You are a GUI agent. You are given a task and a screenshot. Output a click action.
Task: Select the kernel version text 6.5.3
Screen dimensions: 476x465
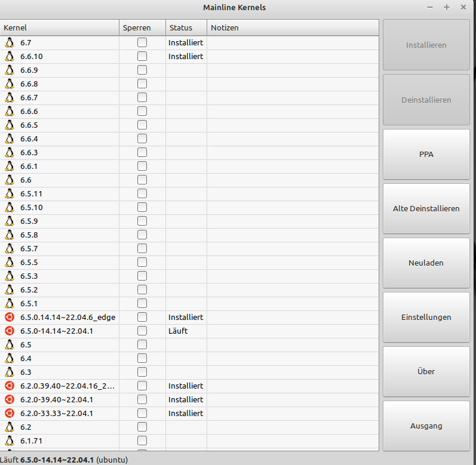[29, 276]
